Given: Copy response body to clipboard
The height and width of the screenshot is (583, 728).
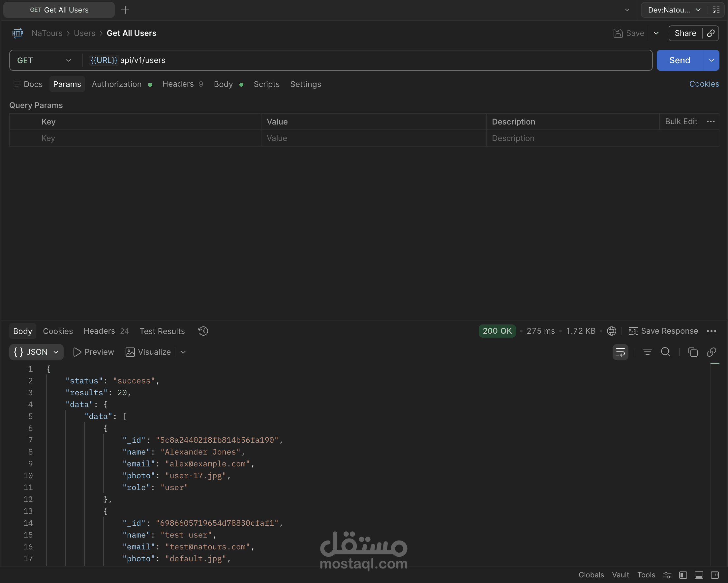Looking at the screenshot, I should (x=692, y=352).
